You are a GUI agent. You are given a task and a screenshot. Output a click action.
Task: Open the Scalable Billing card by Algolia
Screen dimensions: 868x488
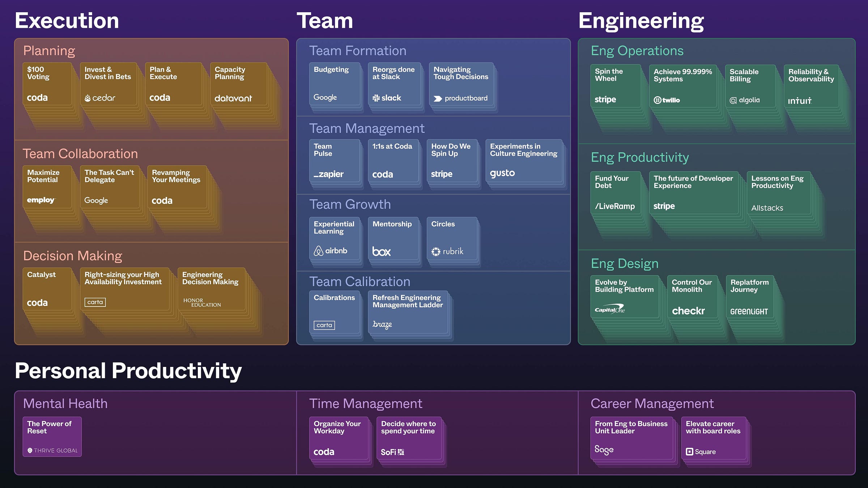pos(750,86)
